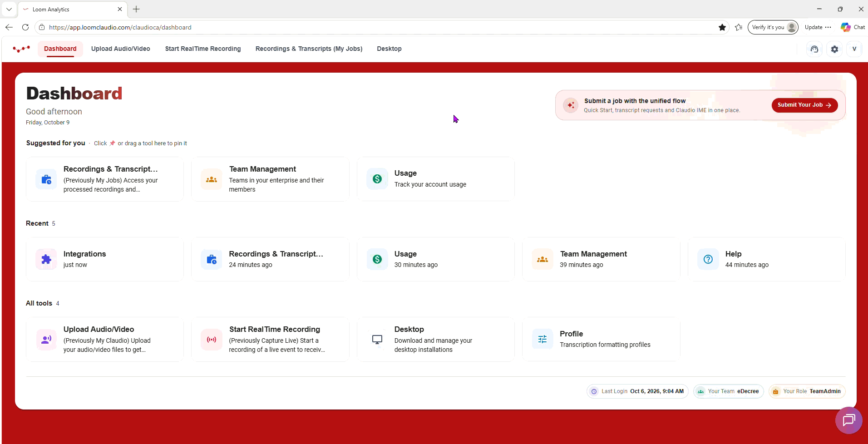
Task: Click the Upload Audio/Video speaker icon
Action: click(x=46, y=340)
